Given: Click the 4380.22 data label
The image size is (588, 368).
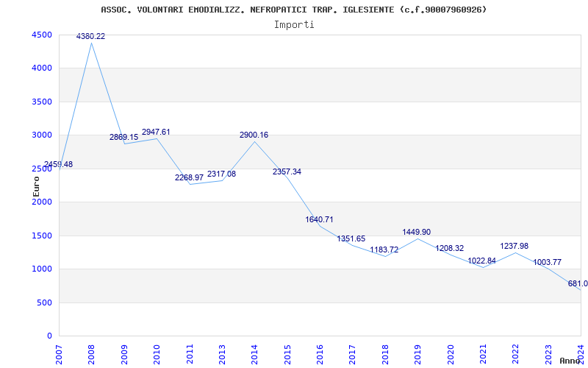Looking at the screenshot, I should pos(90,36).
